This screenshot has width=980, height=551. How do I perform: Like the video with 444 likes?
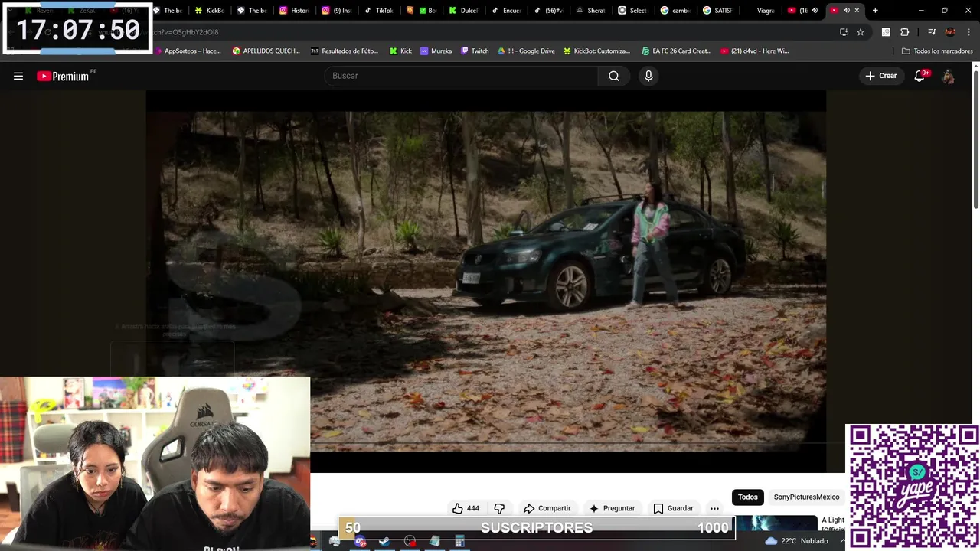(465, 508)
